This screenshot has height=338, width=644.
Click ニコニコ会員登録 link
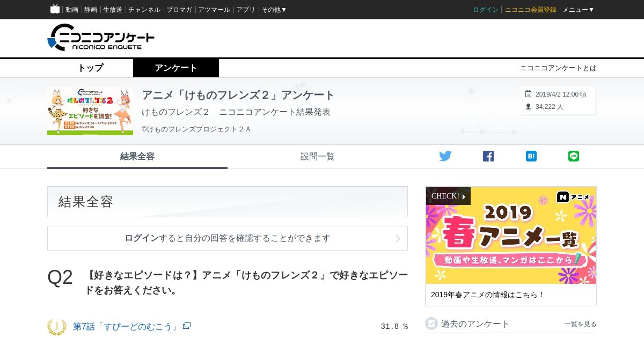(531, 10)
